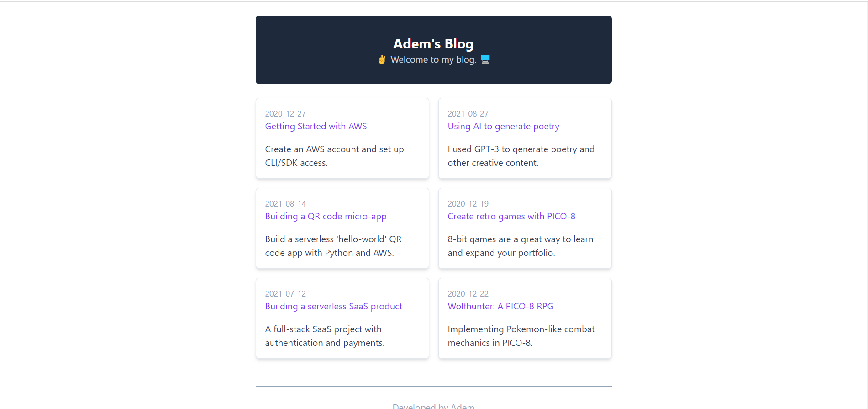Open the 'Wolfhunter: A PICO-8 RPG' post
The width and height of the screenshot is (868, 409).
click(500, 306)
